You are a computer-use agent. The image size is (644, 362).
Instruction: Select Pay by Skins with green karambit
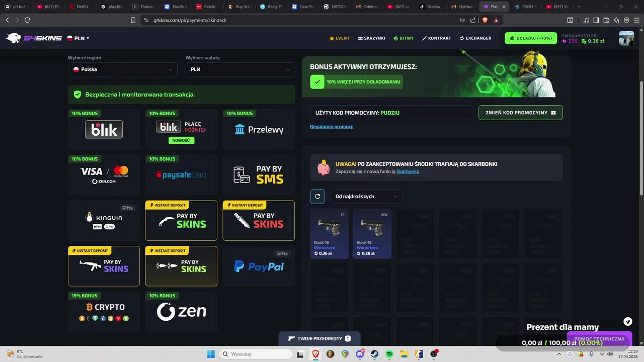point(181,221)
